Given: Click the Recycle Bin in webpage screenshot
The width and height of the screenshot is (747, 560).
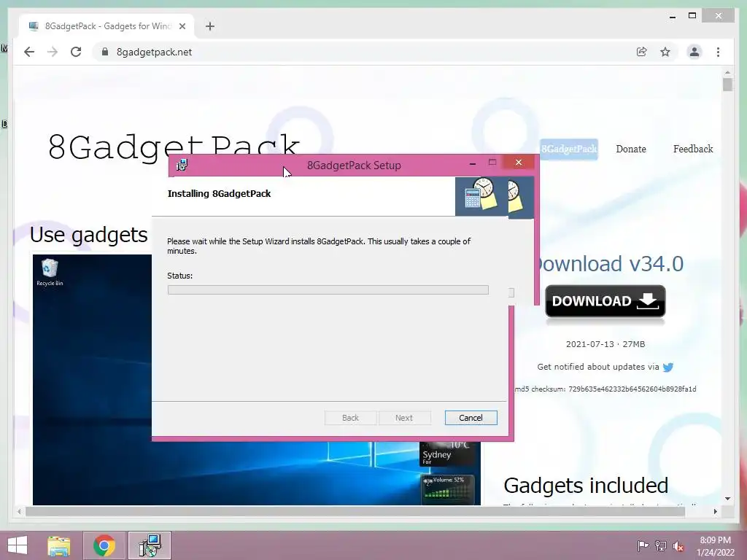Looking at the screenshot, I should pyautogui.click(x=50, y=273).
